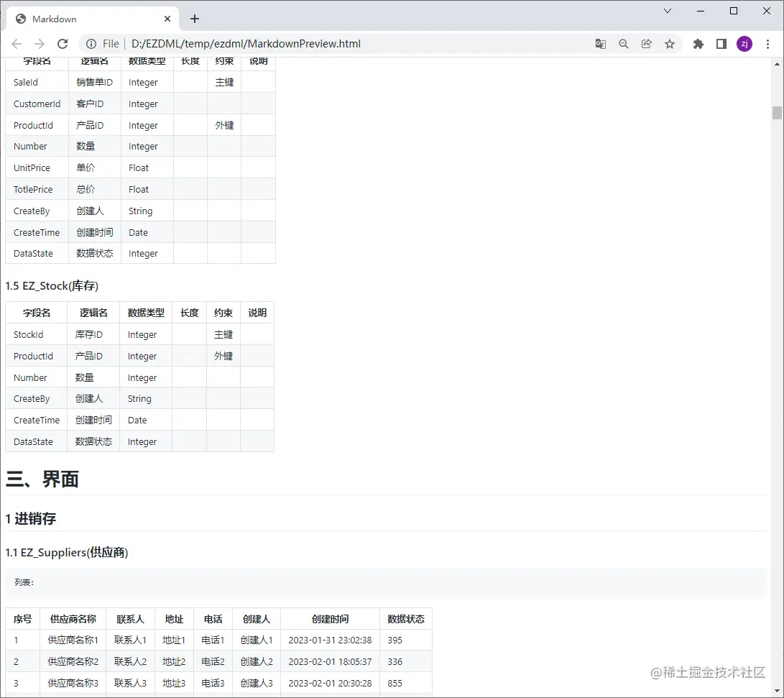Click the 创建人2 cell
The image size is (784, 698).
point(257,661)
